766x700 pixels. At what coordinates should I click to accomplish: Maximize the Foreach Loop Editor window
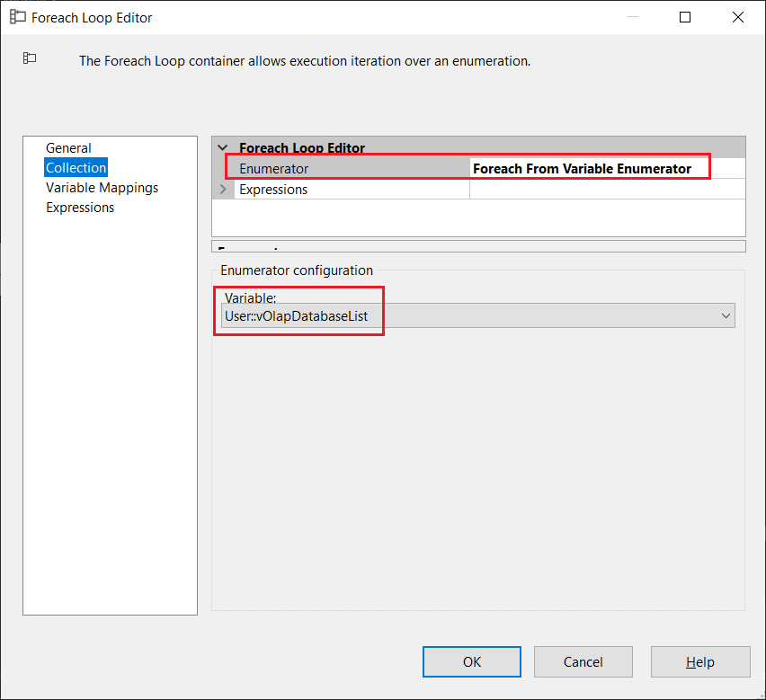pos(685,17)
